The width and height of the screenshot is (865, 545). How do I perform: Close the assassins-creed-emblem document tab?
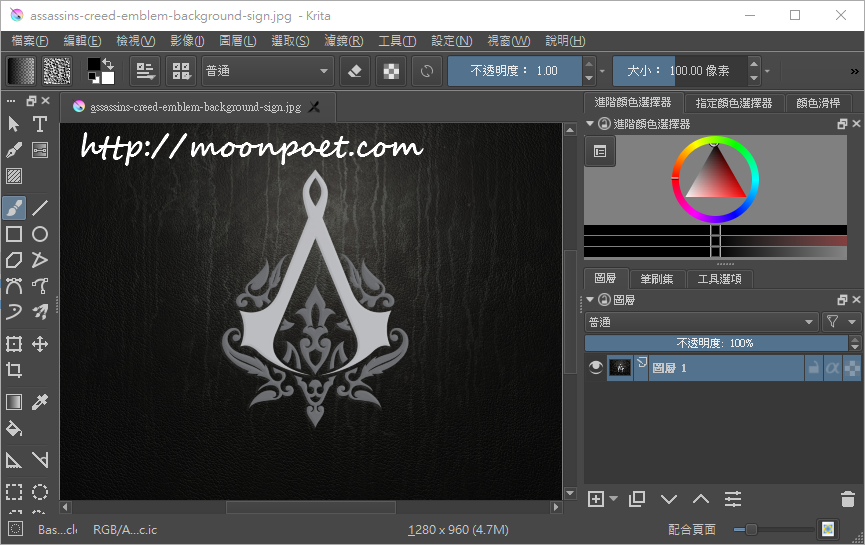(315, 107)
